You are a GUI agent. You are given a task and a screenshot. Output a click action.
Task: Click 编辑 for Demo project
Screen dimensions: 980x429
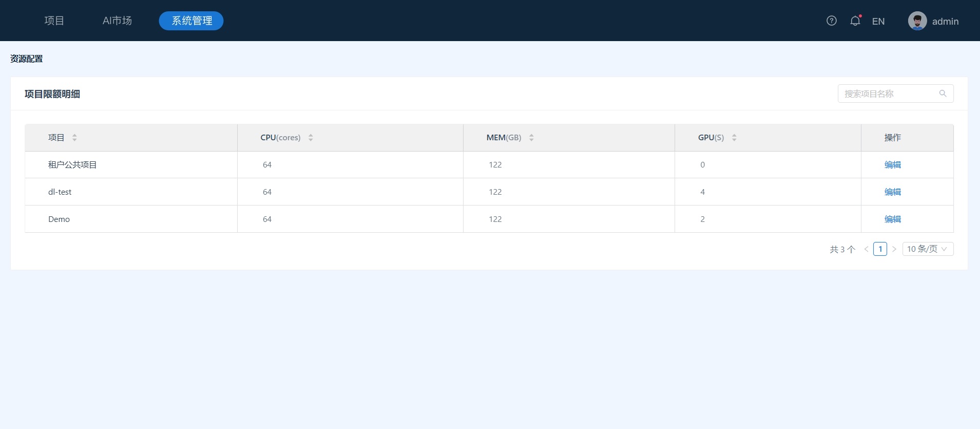pyautogui.click(x=892, y=219)
